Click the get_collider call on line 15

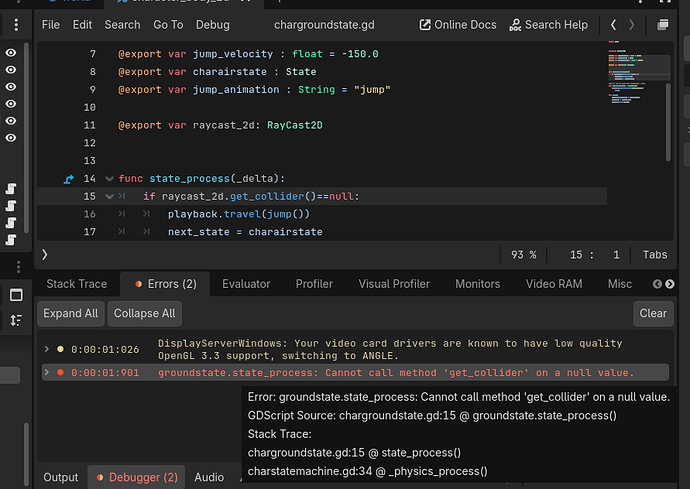[x=273, y=196]
